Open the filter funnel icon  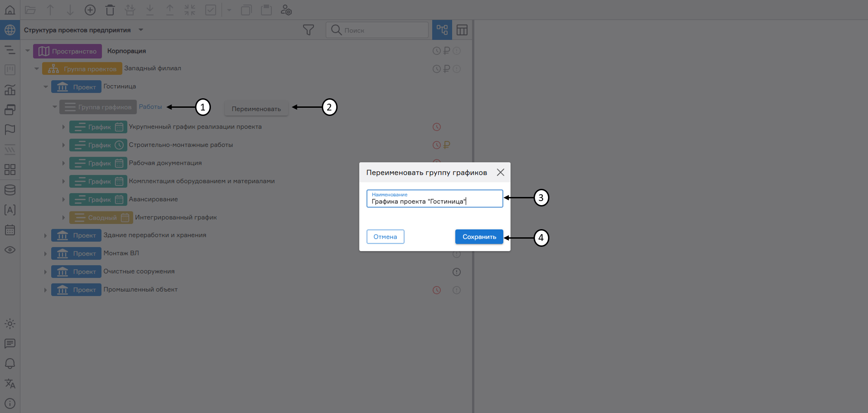[308, 30]
